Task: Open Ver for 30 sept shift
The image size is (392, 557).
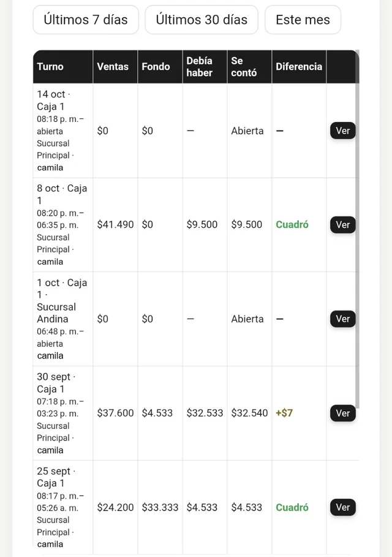Action: click(x=342, y=413)
